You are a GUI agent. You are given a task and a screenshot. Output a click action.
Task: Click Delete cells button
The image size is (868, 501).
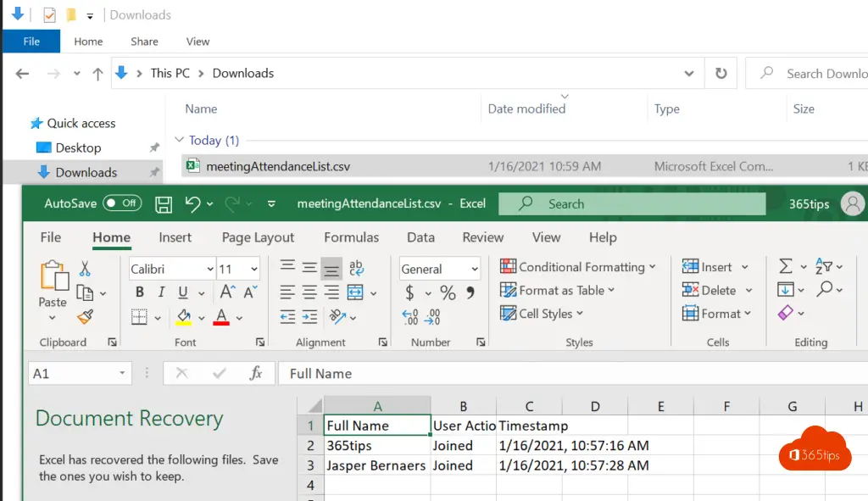[x=709, y=290]
